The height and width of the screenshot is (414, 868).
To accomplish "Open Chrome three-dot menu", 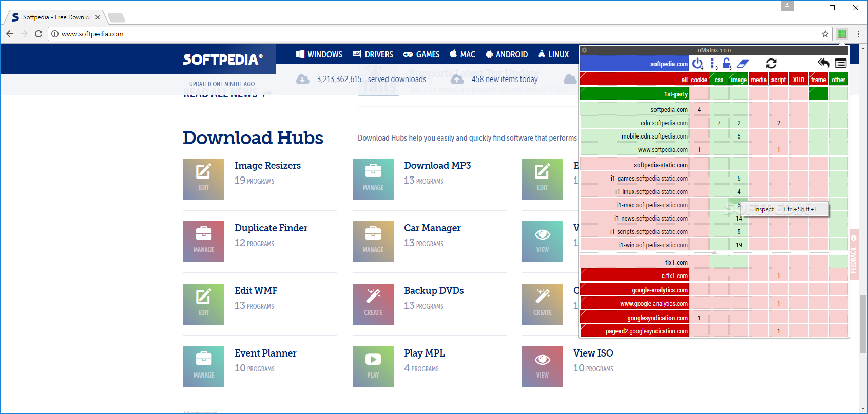I will click(x=858, y=34).
